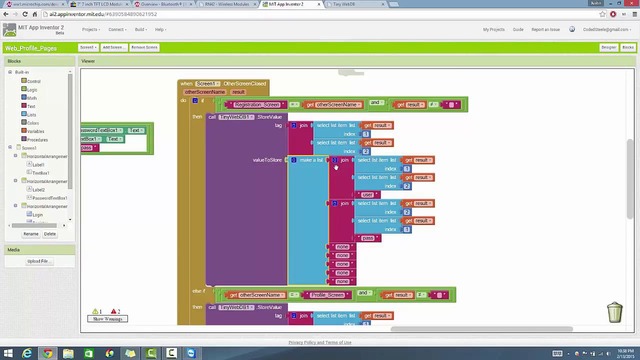Collapse second HorizontalArrangement above Label2
Viewport: 640px width, 360px height.
click(16, 180)
